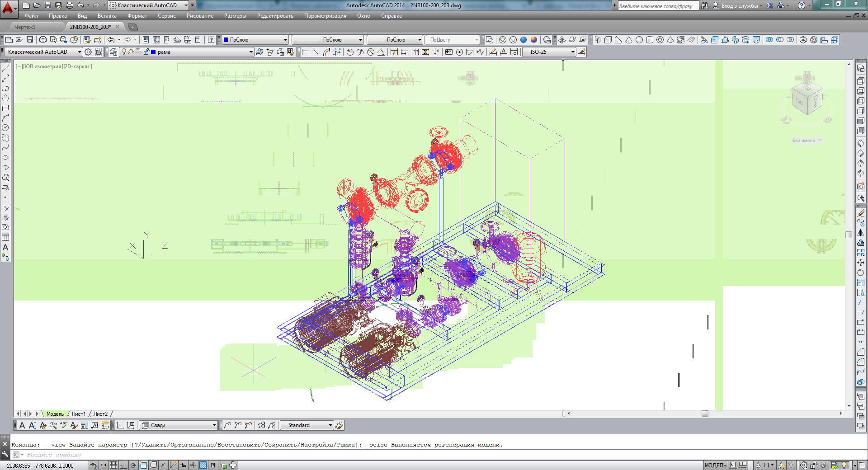
Task: Click the New drawing icon
Action: pyautogui.click(x=9, y=40)
